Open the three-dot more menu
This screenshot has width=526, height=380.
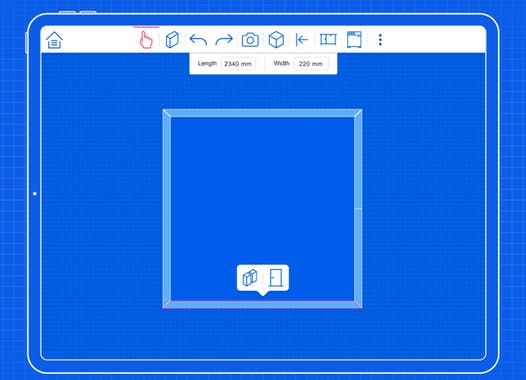pos(380,40)
